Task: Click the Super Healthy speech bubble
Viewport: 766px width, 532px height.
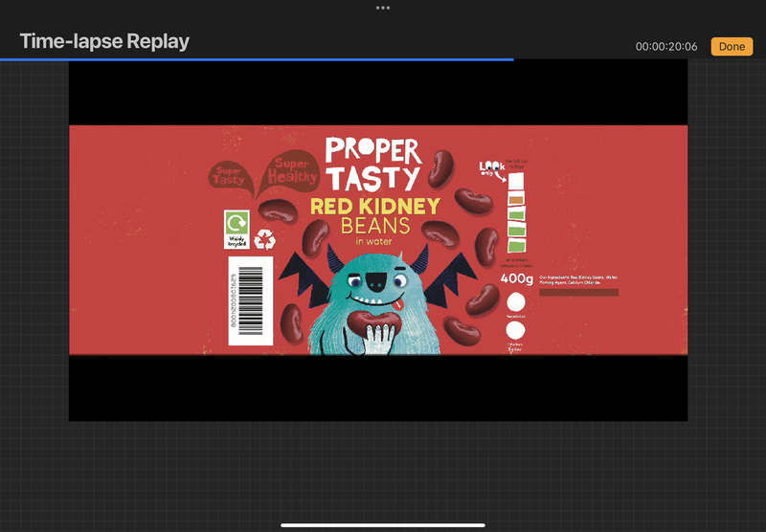Action: [x=292, y=170]
